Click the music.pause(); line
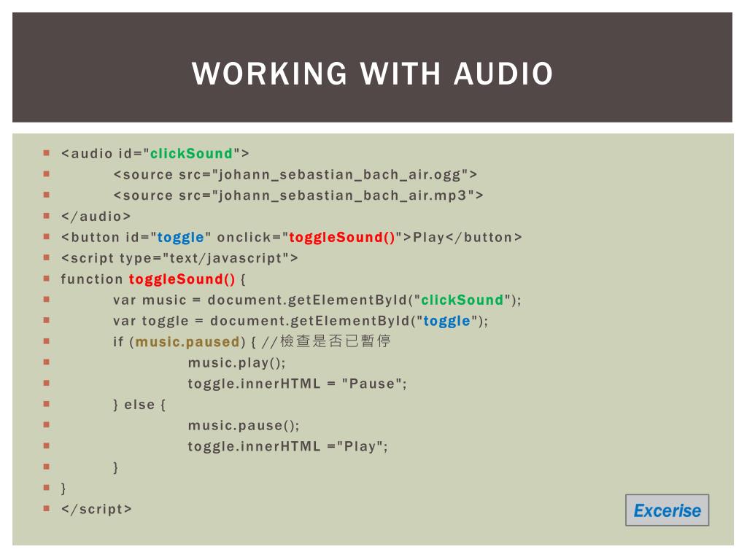747x560 pixels. pyautogui.click(x=244, y=426)
